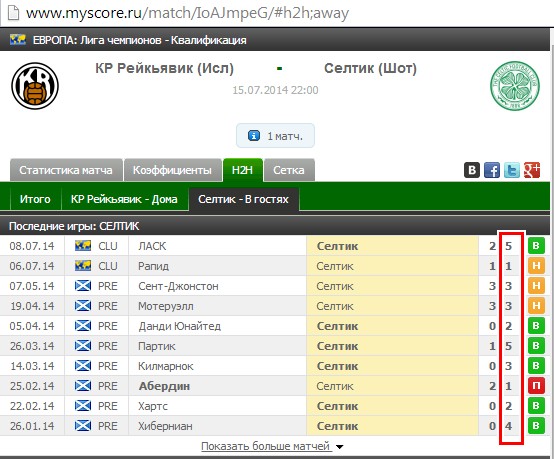The height and width of the screenshot is (459, 554).
Task: Open Селтик (Шот) team name
Action: click(x=370, y=68)
